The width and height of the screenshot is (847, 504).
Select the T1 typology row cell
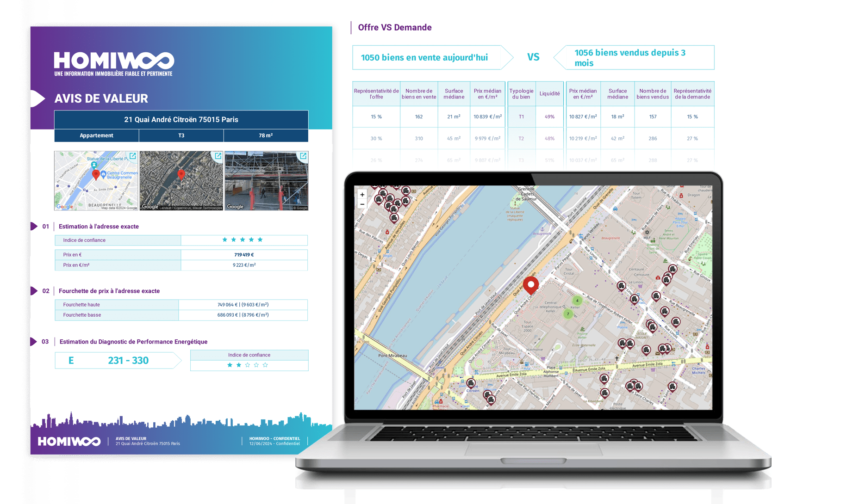pos(521,117)
